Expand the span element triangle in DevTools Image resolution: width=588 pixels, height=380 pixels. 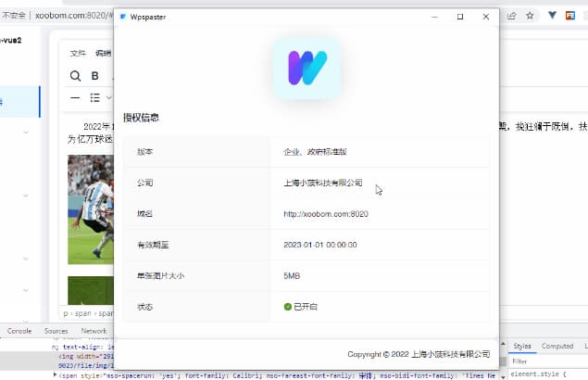56,374
